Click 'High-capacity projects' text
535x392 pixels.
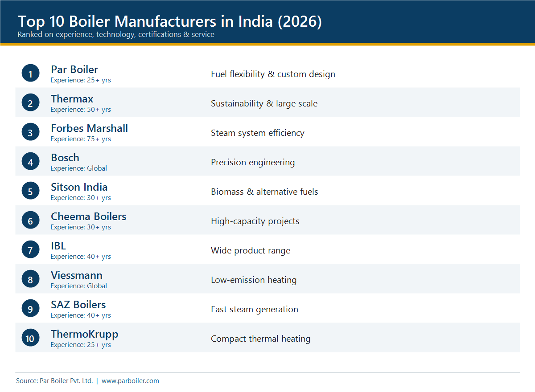point(255,221)
